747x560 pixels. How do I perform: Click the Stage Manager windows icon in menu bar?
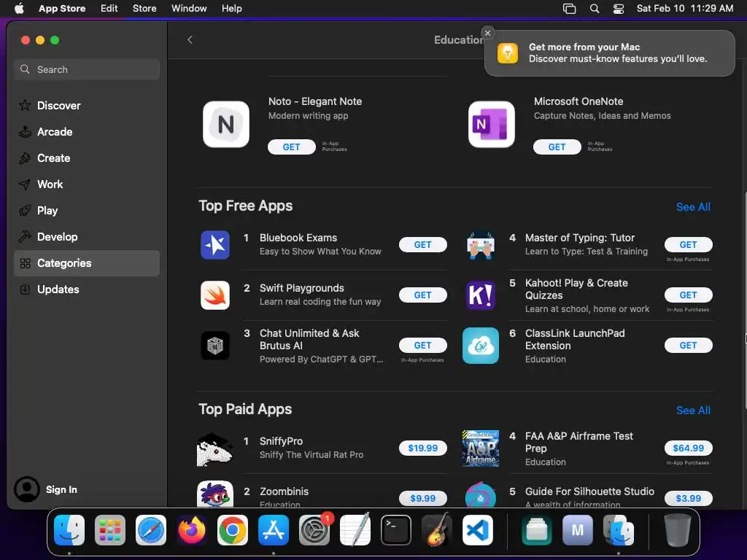point(569,9)
